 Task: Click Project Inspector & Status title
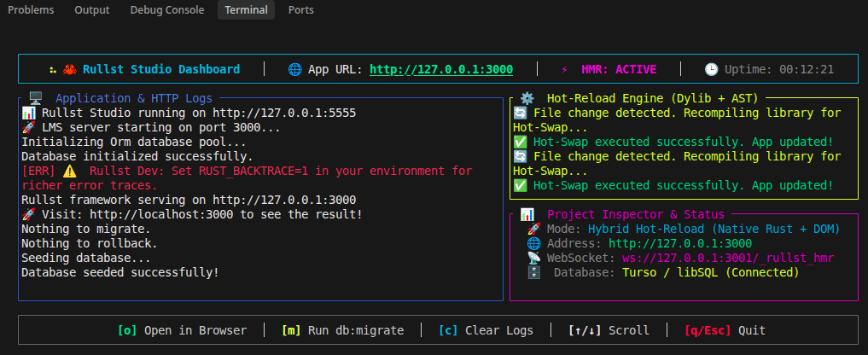pyautogui.click(x=636, y=214)
